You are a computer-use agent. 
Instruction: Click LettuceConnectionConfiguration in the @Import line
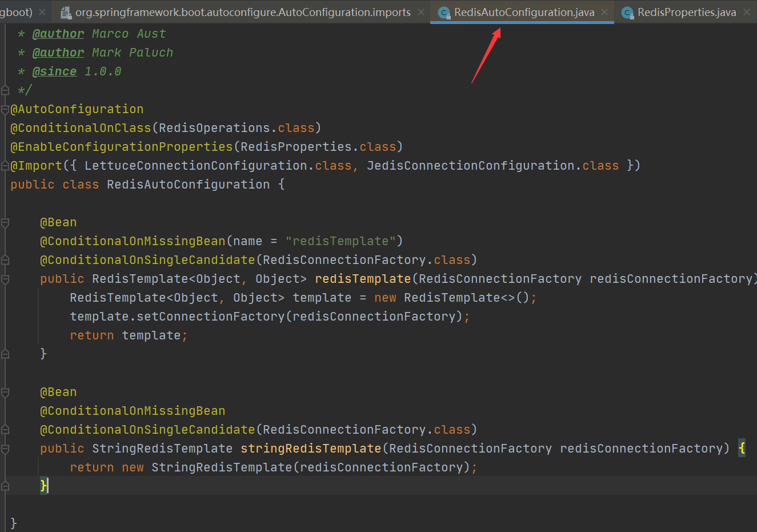click(x=196, y=166)
